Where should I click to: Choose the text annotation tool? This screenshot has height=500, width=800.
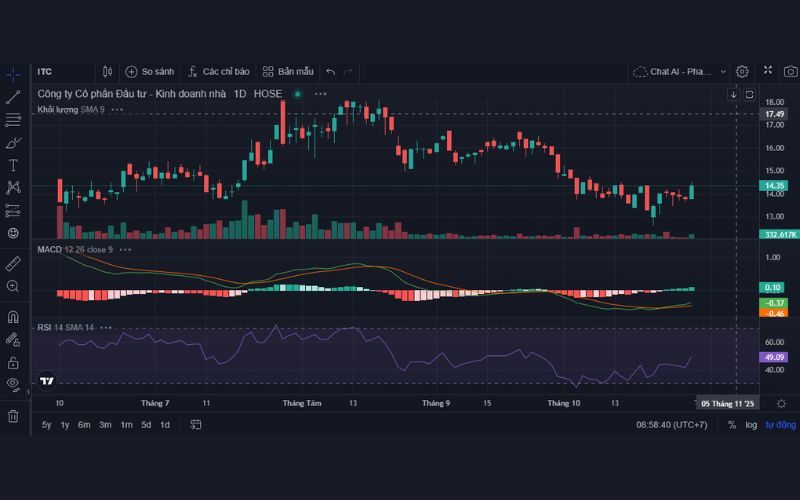tap(13, 165)
